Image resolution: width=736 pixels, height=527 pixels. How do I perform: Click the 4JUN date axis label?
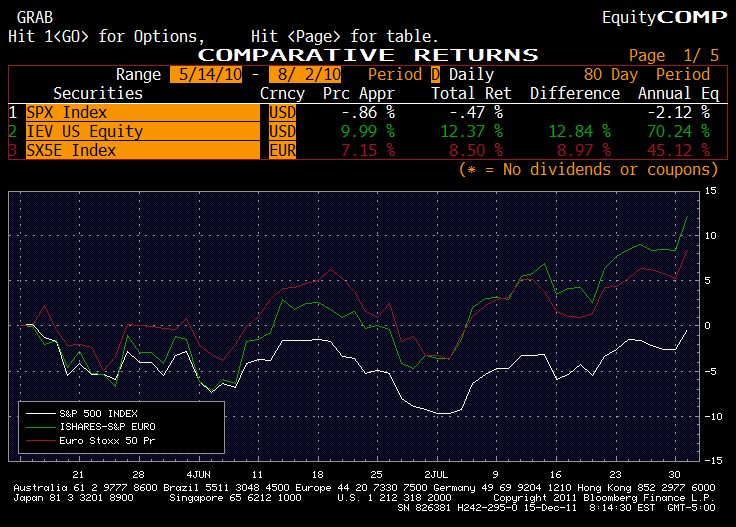[199, 474]
